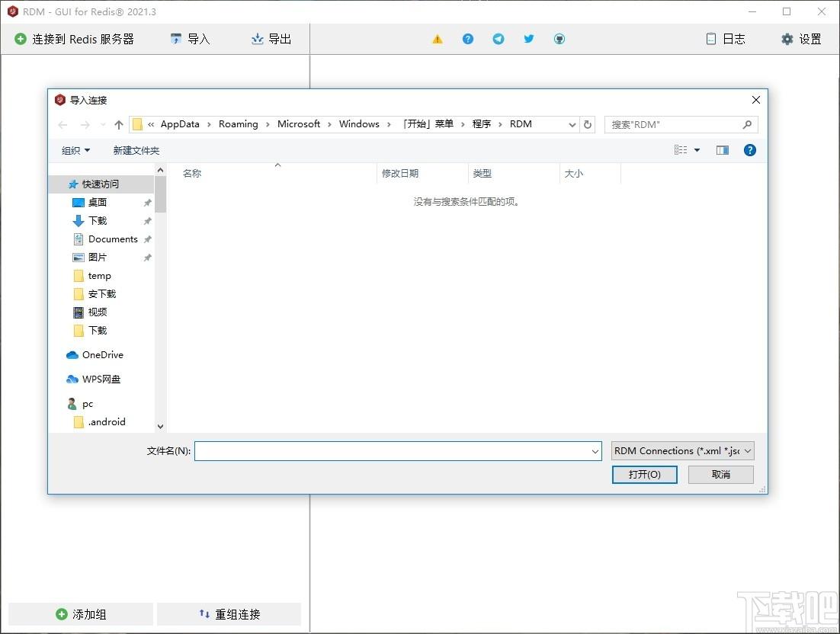Click the 打开(O) button
Viewport: 840px width, 634px height.
pyautogui.click(x=644, y=475)
